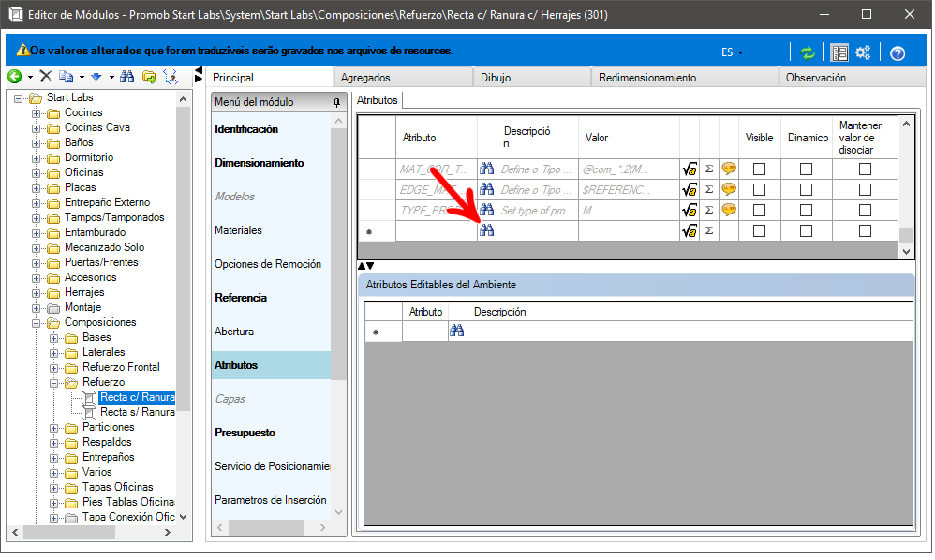Click the comment bubble in the TYPE_PR row
Screen dimensions: 935x560
click(728, 210)
